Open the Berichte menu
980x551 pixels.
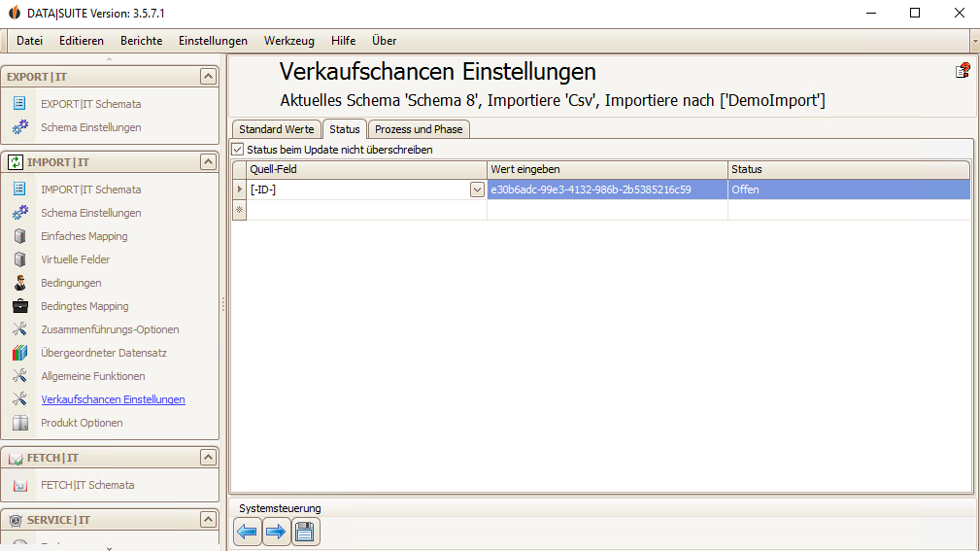click(141, 41)
